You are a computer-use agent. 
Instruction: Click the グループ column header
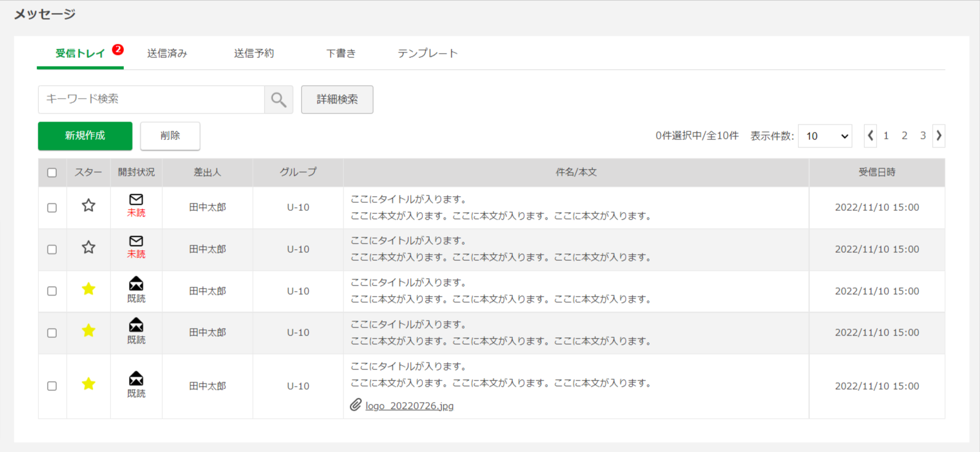tap(298, 173)
